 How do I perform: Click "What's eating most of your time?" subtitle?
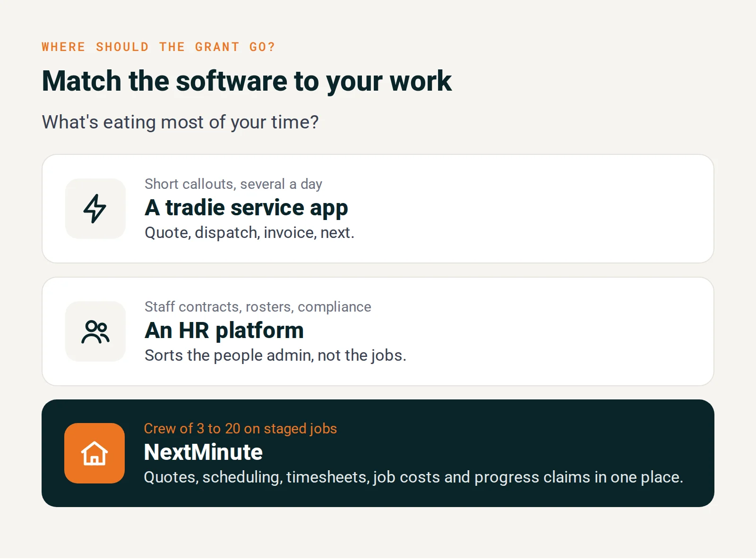[180, 122]
